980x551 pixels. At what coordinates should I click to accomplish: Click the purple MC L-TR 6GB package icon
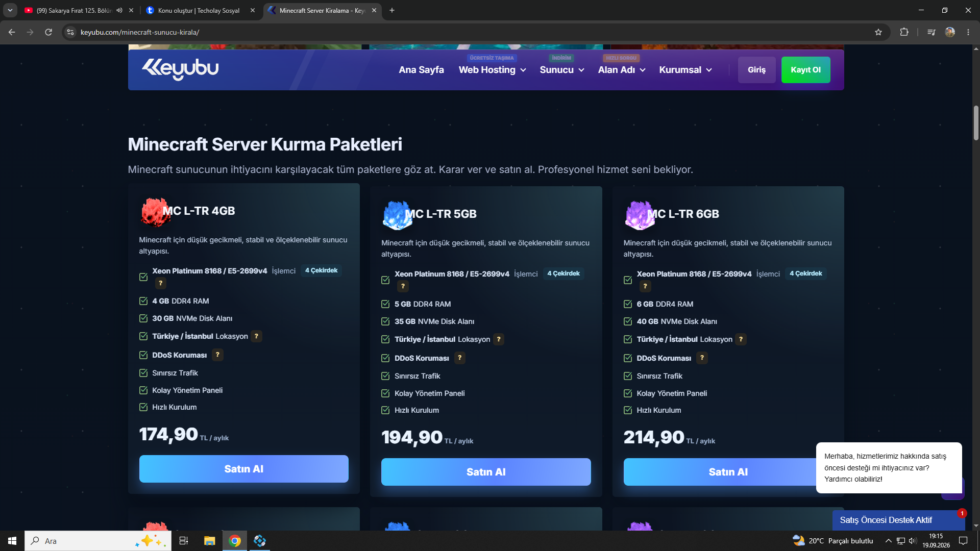[x=640, y=215]
